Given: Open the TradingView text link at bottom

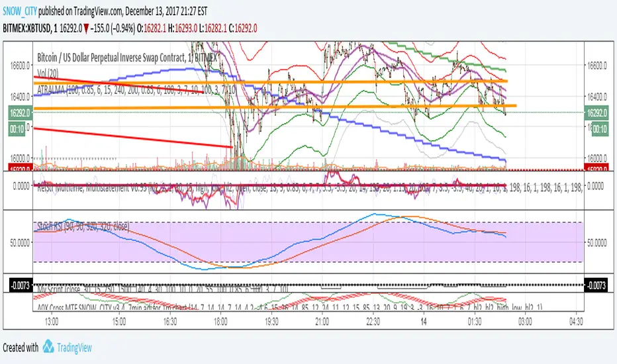Looking at the screenshot, I should [74, 348].
